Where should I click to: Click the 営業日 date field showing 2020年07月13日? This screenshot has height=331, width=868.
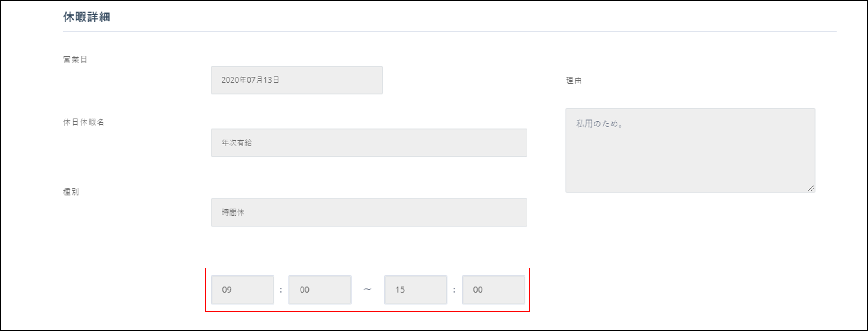(296, 80)
